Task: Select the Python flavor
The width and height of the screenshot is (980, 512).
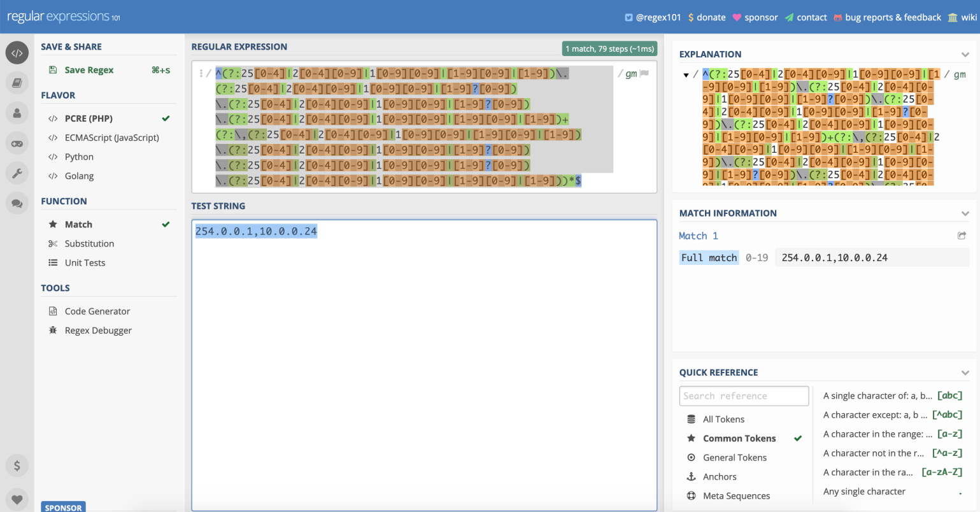Action: (x=79, y=156)
